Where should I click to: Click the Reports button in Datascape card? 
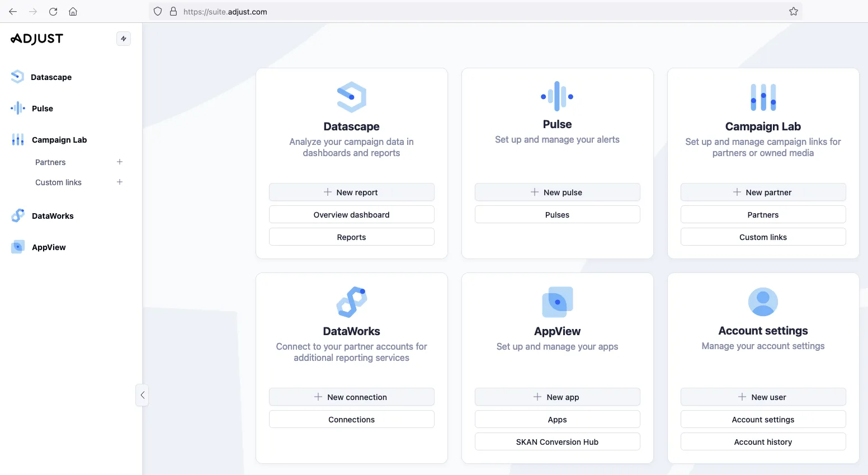tap(351, 237)
